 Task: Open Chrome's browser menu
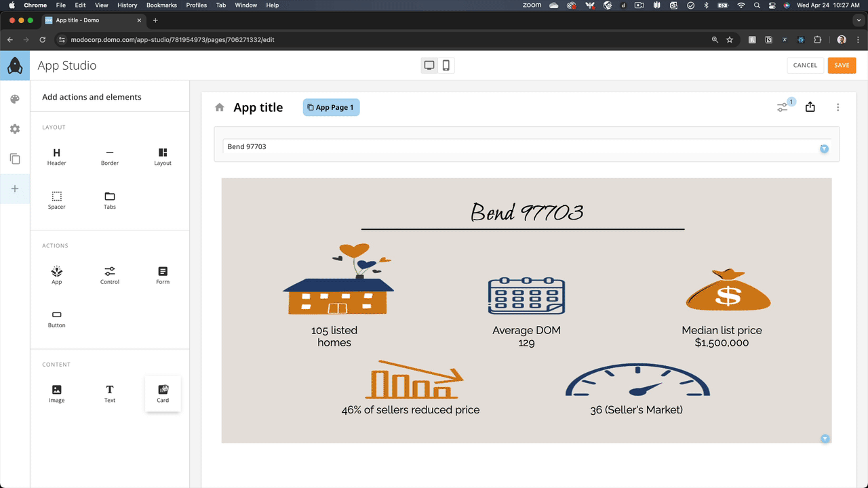click(859, 39)
